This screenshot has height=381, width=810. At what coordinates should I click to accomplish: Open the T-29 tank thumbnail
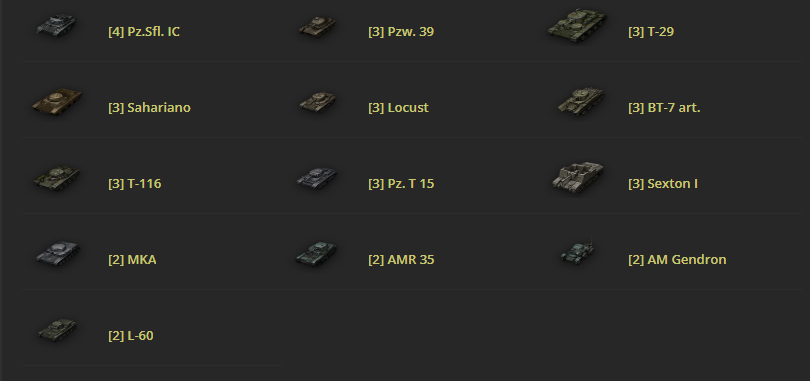[x=578, y=26]
